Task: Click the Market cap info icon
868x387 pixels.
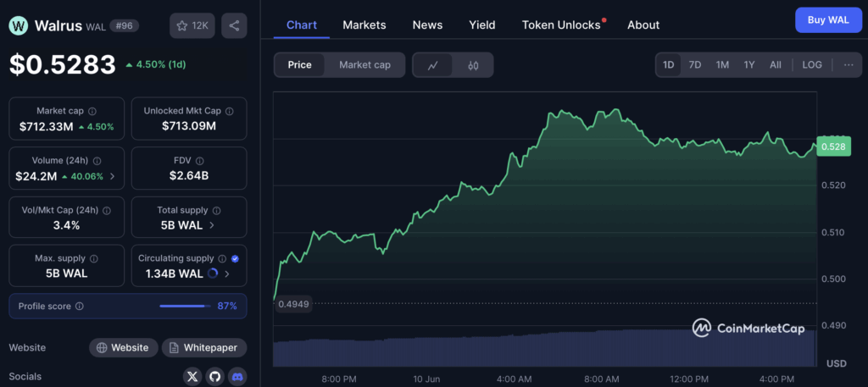Action: [92, 111]
